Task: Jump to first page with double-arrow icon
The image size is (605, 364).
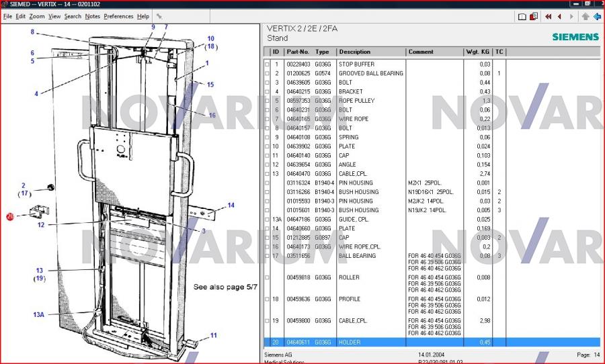Action: pyautogui.click(x=549, y=16)
